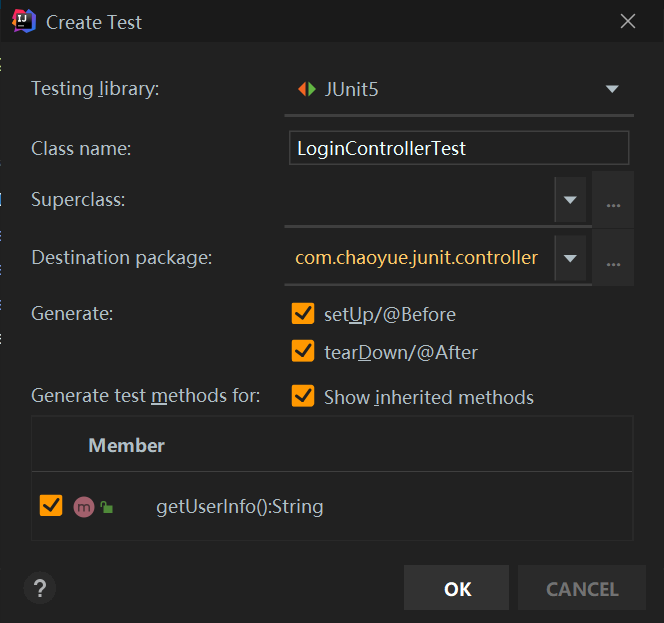Screen dimensions: 664x623
Task: Select the getUserInfo():String row
Action: pos(240,507)
